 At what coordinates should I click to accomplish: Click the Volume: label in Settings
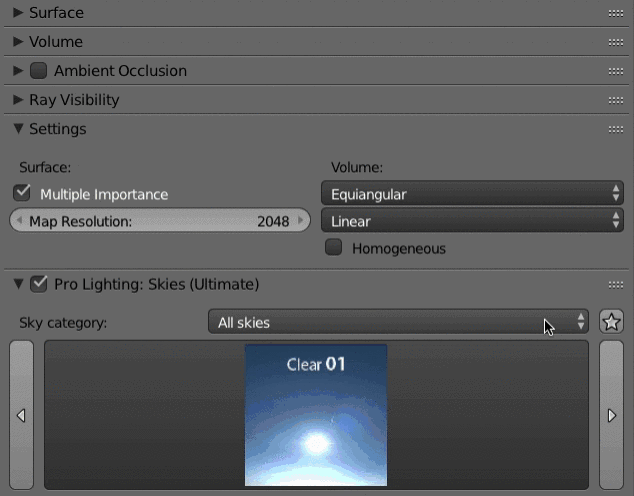click(x=357, y=167)
